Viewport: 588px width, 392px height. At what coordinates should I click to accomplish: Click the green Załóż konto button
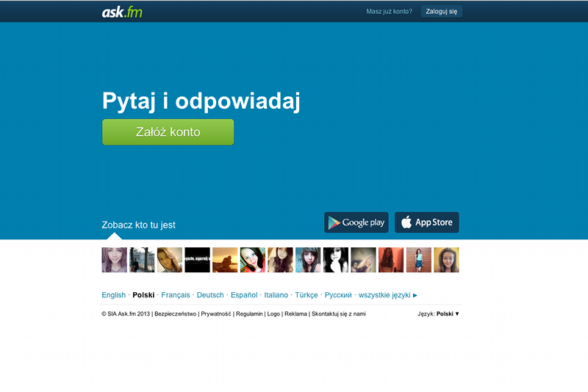click(x=168, y=132)
